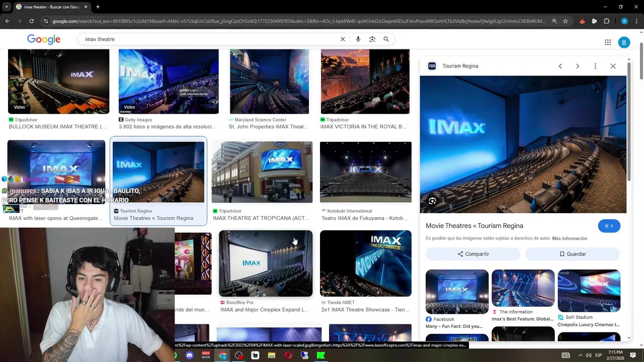Open Facebook related image in panel
This screenshot has width=644, height=362.
click(x=457, y=292)
